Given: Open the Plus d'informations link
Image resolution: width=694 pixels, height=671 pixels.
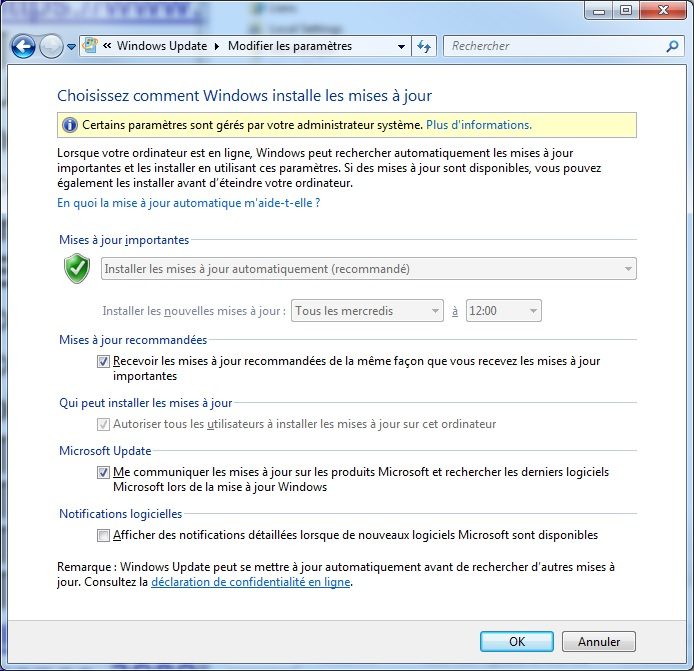Looking at the screenshot, I should pos(478,125).
